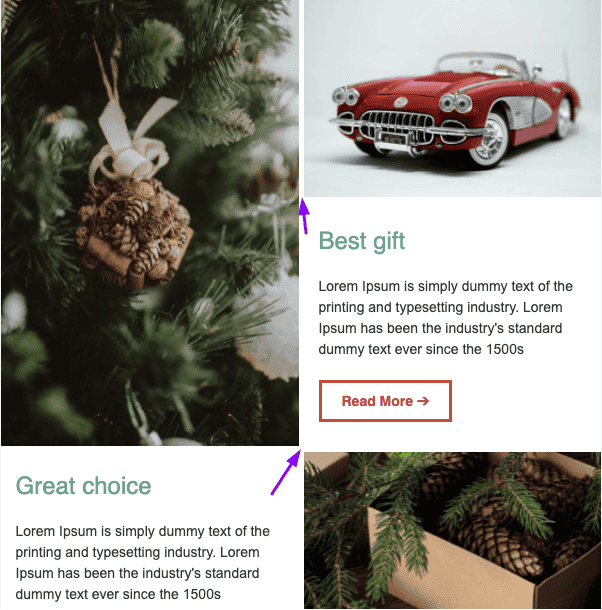Select the Best gift heading
The width and height of the screenshot is (602, 610).
[362, 241]
